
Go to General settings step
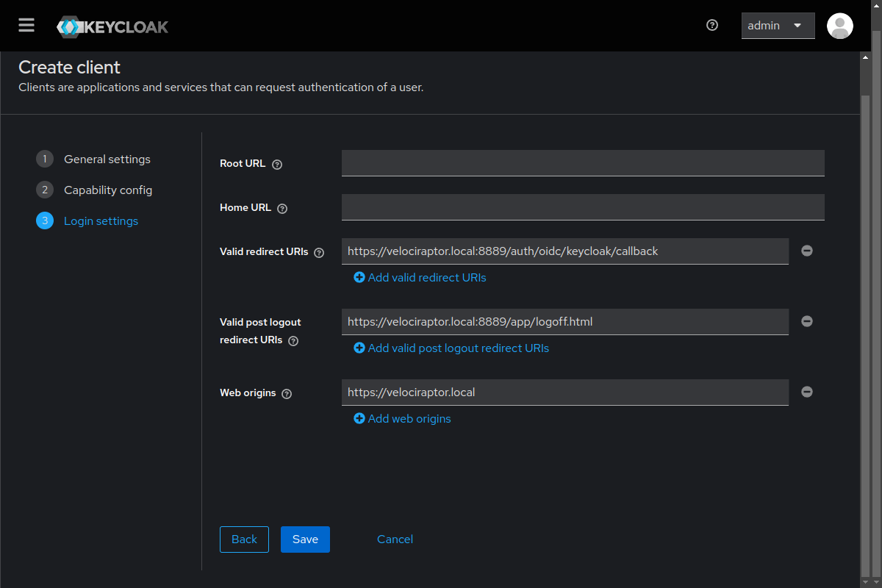point(107,159)
